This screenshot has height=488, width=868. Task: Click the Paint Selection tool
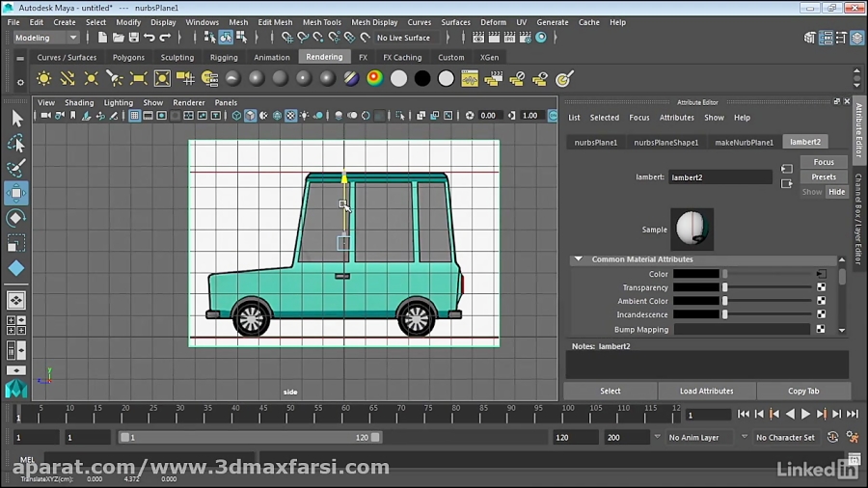tap(16, 168)
